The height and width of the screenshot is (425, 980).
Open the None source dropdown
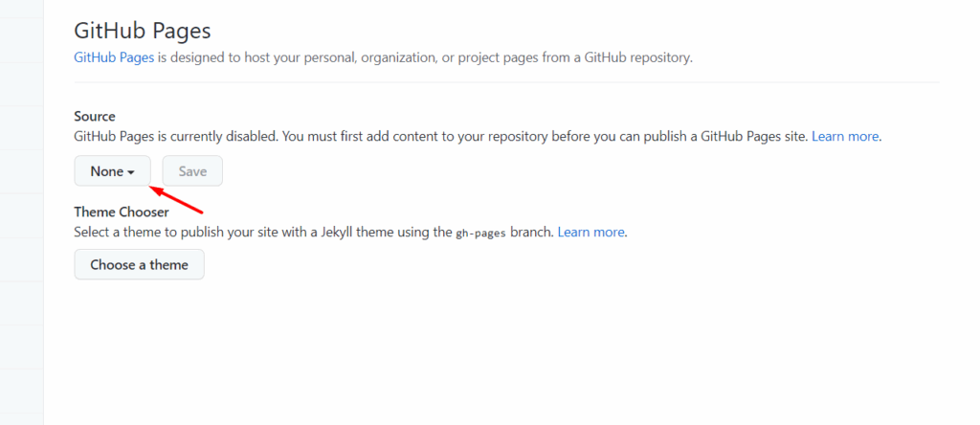[x=113, y=170]
